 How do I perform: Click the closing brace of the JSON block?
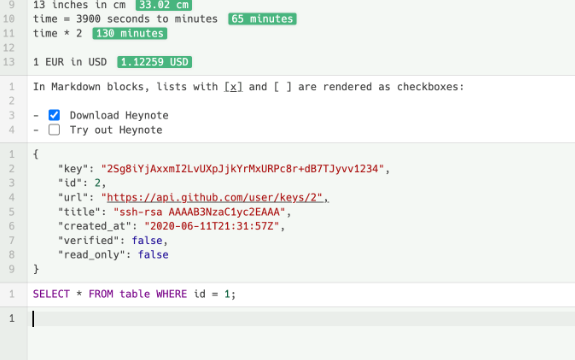(x=36, y=269)
